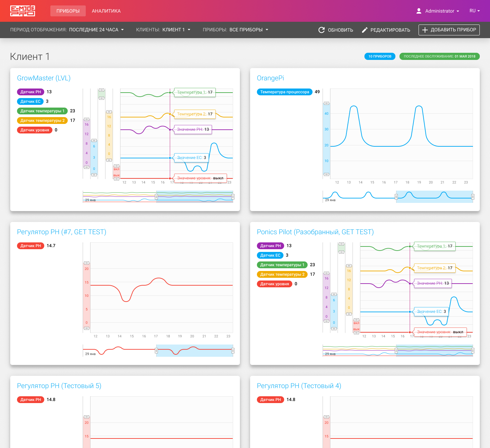Viewport: 490px width, 448px height.
Task: Toggle Датчик PH series in GrowMaster
Action: point(31,92)
